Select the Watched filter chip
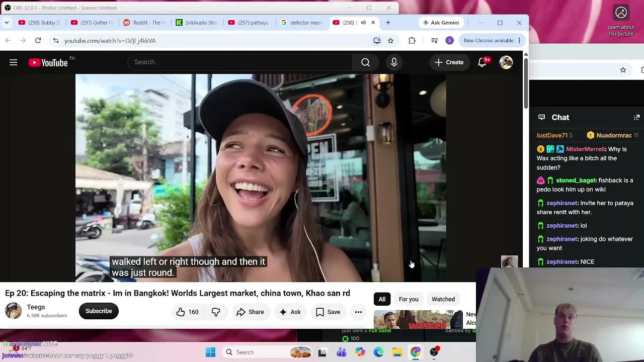Screen dimensions: 644x362 [x=443, y=299]
